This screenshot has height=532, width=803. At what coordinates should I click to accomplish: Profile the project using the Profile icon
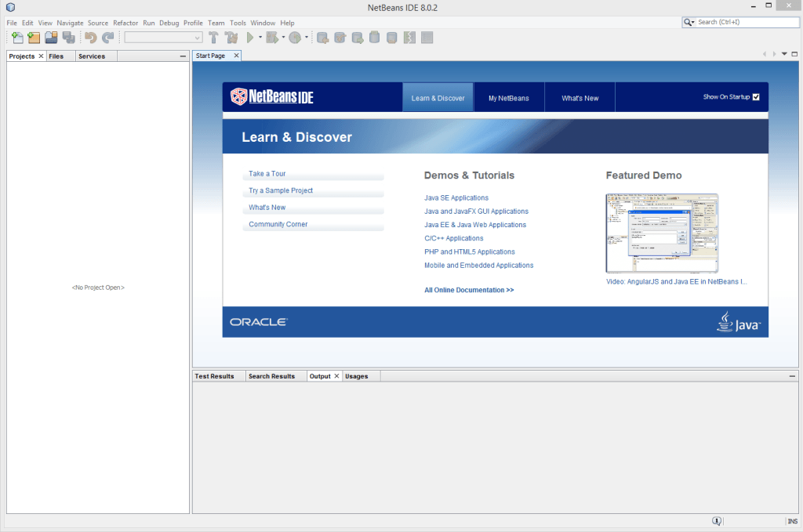click(295, 37)
